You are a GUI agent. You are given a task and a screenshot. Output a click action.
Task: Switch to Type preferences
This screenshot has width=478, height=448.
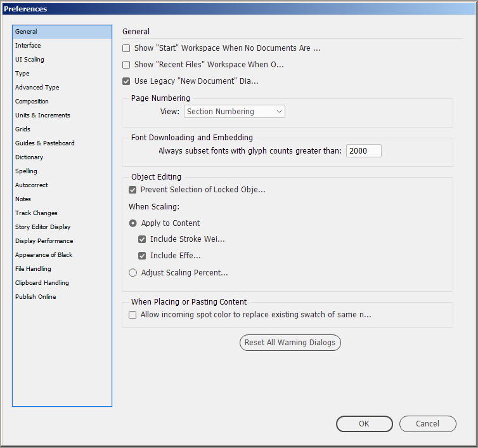[x=62, y=74]
